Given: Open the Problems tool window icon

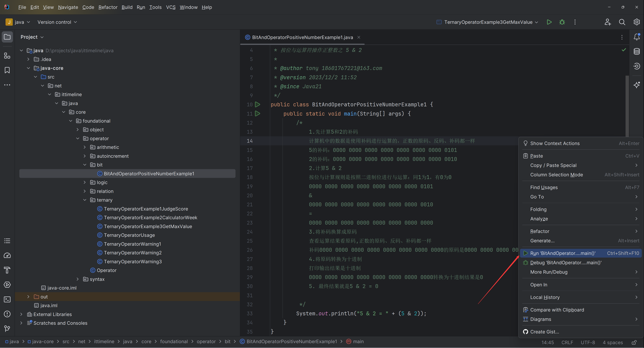Looking at the screenshot, I should click(7, 314).
